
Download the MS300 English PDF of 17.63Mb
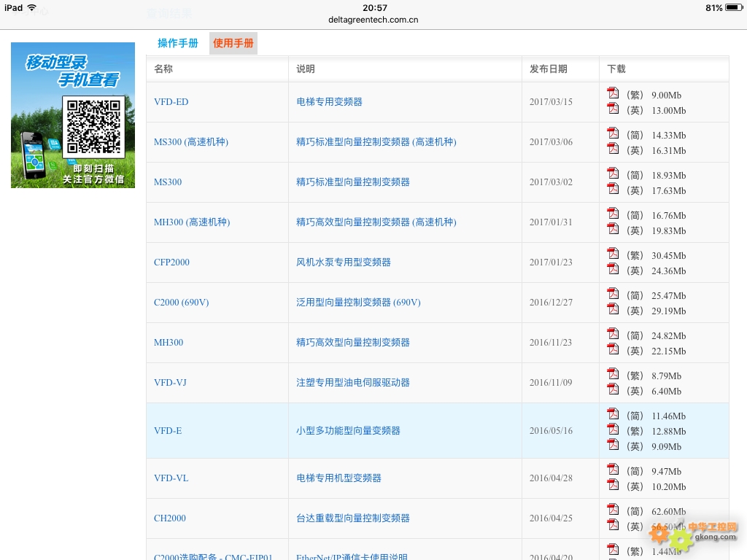click(613, 189)
